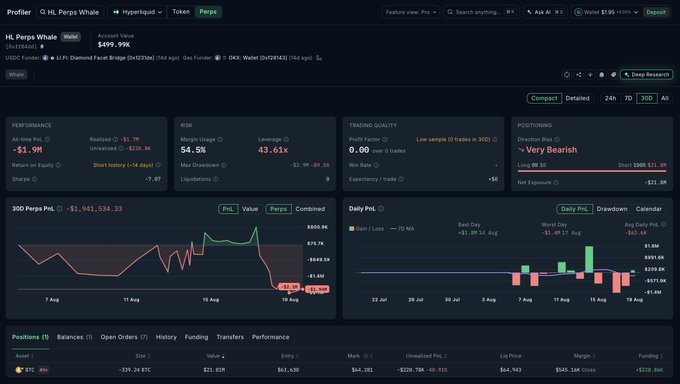680x384 pixels.
Task: Open the Performance tab
Action: 271,337
